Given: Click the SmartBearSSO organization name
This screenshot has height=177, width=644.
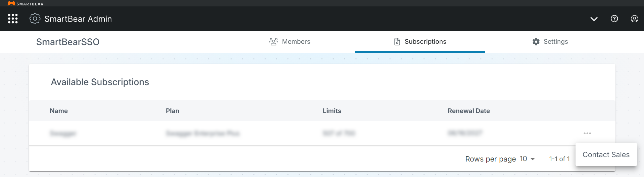Looking at the screenshot, I should click(68, 42).
